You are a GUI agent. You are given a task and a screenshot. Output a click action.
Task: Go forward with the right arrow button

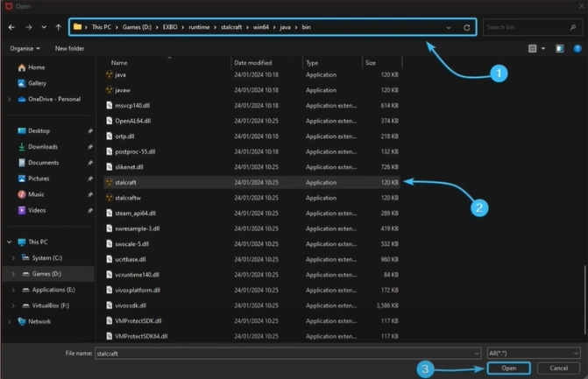coord(29,27)
